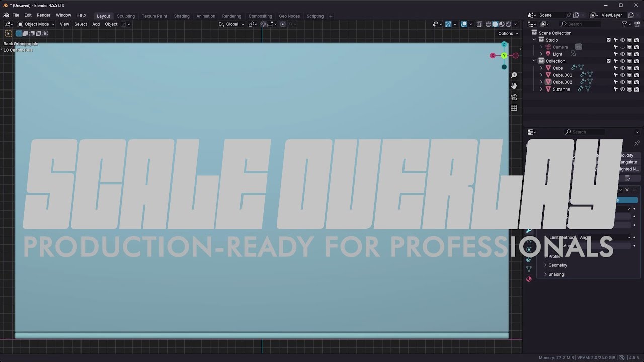Disable Light in renders via camera icon
The width and height of the screenshot is (644, 362).
(x=637, y=54)
